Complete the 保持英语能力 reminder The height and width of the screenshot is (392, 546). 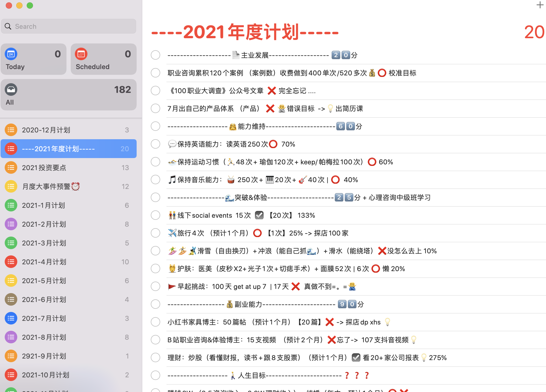155,144
